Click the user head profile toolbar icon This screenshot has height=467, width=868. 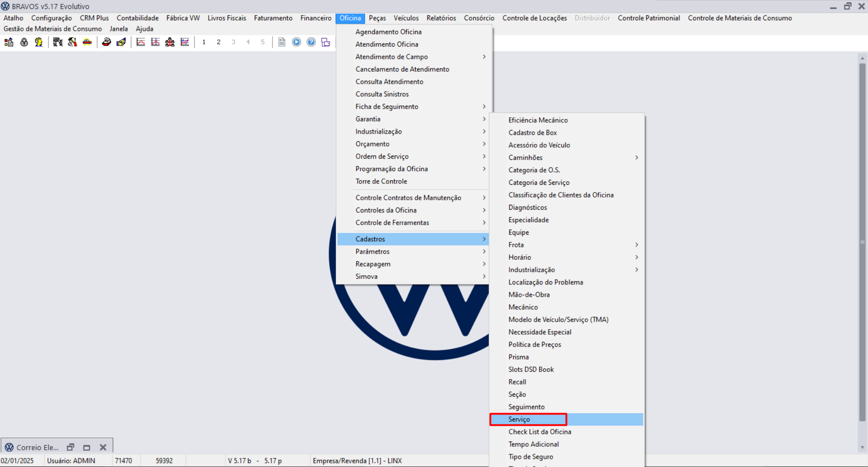(39, 42)
